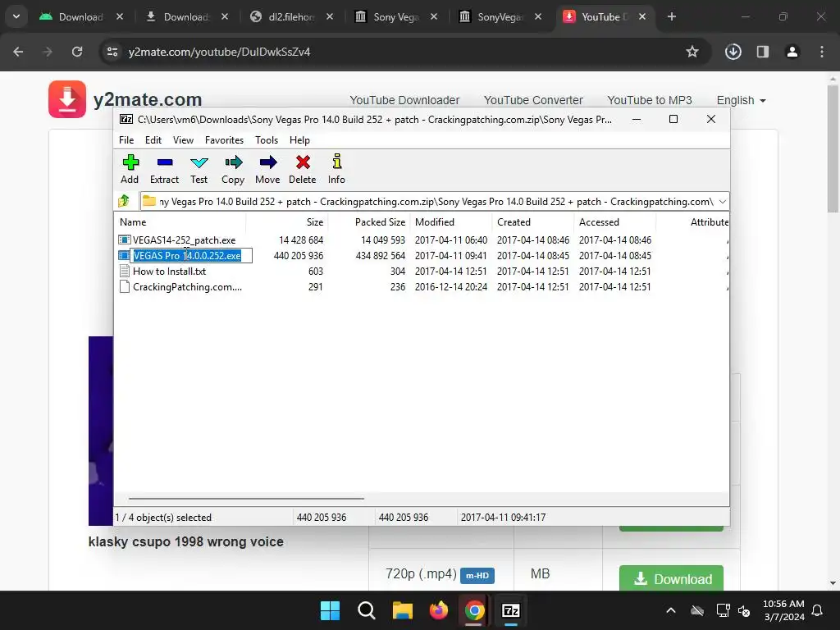Click 14 428 684 size cell
The height and width of the screenshot is (630, 840).
coord(301,240)
